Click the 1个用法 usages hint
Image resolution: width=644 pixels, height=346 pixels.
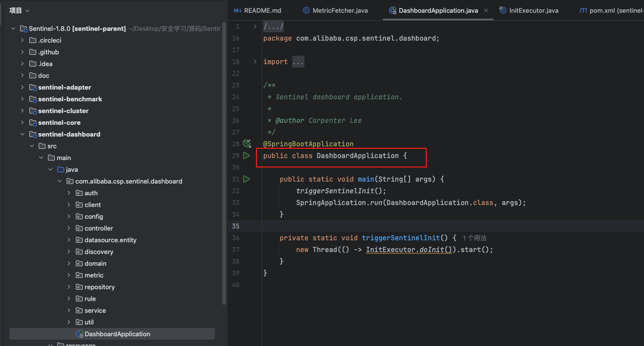(x=474, y=238)
